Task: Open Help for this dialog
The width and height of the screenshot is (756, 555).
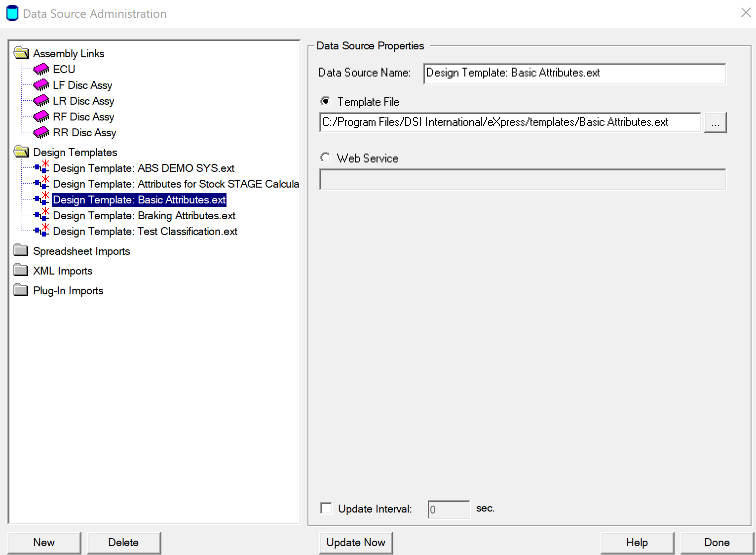Action: 637,543
